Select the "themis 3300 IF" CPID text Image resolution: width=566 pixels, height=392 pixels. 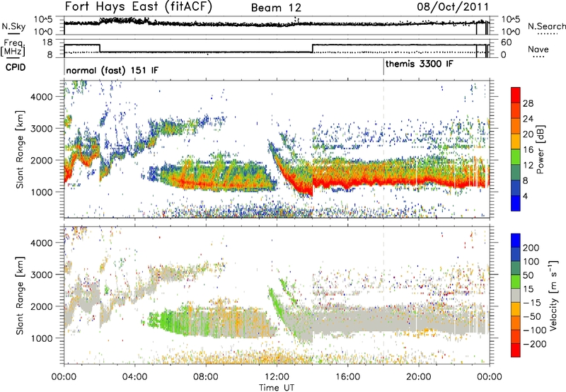[420, 64]
